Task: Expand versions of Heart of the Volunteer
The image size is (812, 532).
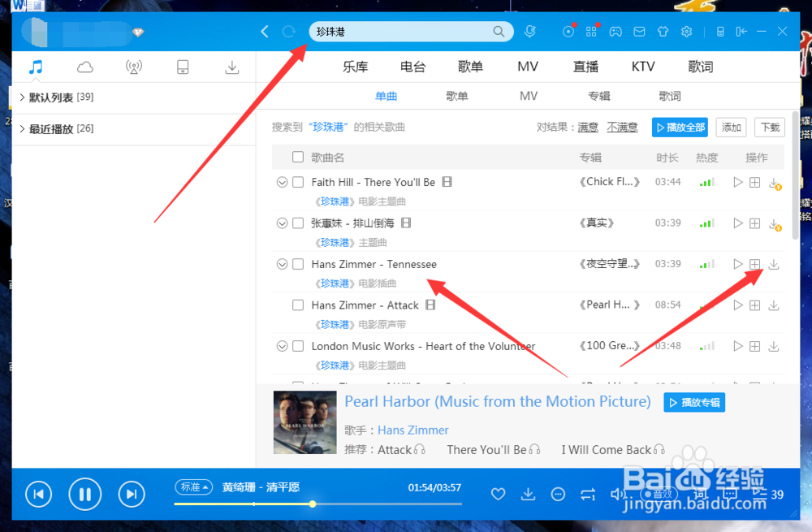Action: click(282, 345)
